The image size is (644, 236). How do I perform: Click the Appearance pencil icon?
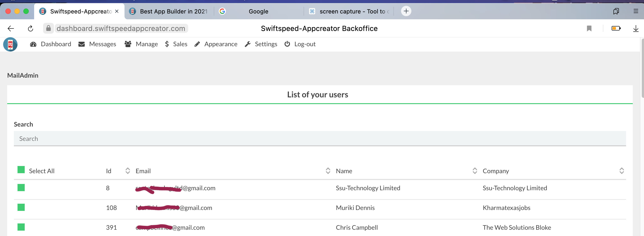click(197, 44)
